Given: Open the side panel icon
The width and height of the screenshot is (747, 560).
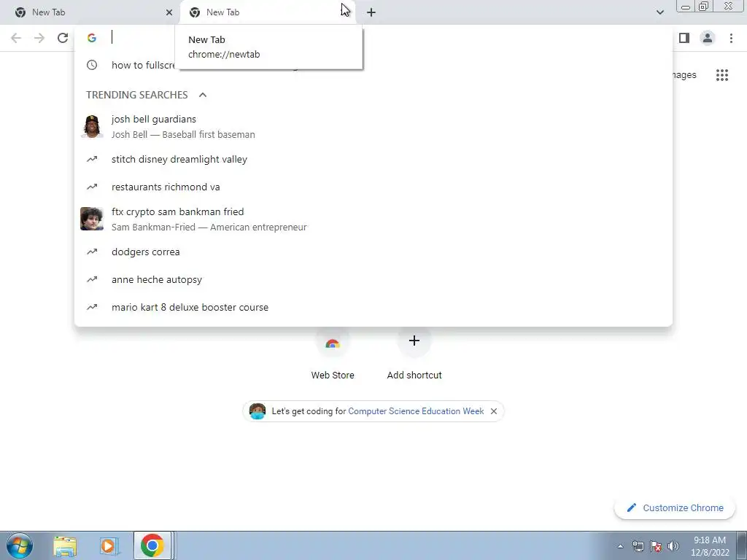Looking at the screenshot, I should pos(684,38).
